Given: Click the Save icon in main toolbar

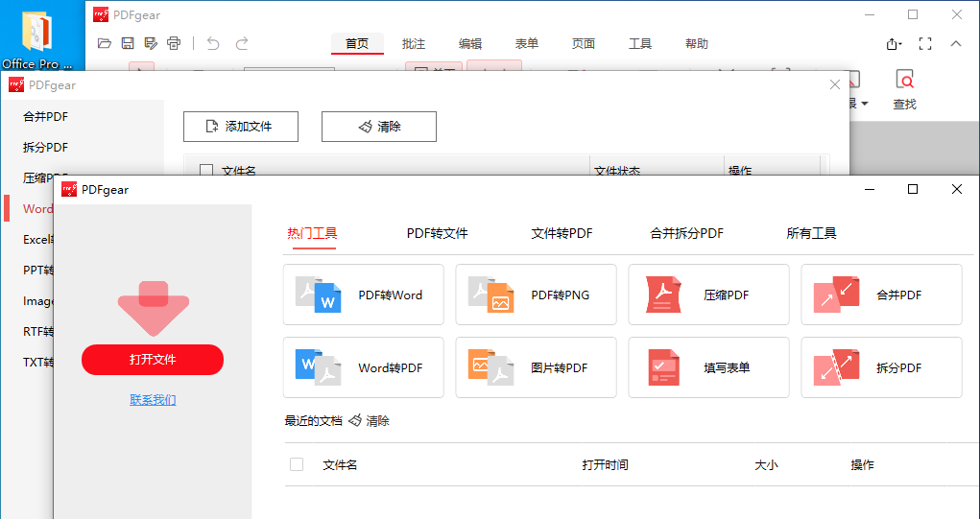Looking at the screenshot, I should [x=128, y=43].
